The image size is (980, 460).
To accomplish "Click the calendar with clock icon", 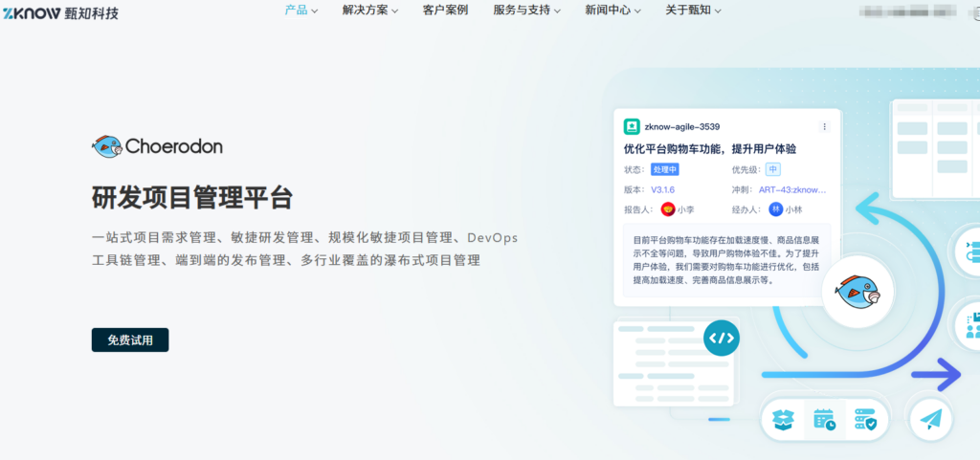I will 825,420.
